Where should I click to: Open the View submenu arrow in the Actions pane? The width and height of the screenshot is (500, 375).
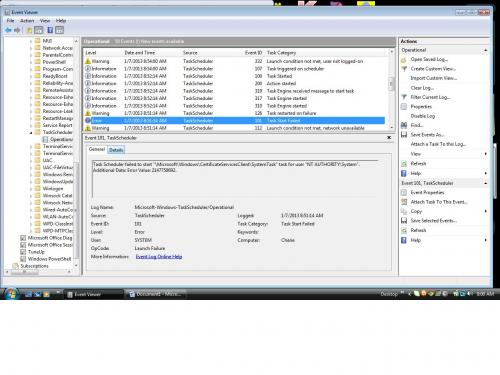tap(486, 154)
